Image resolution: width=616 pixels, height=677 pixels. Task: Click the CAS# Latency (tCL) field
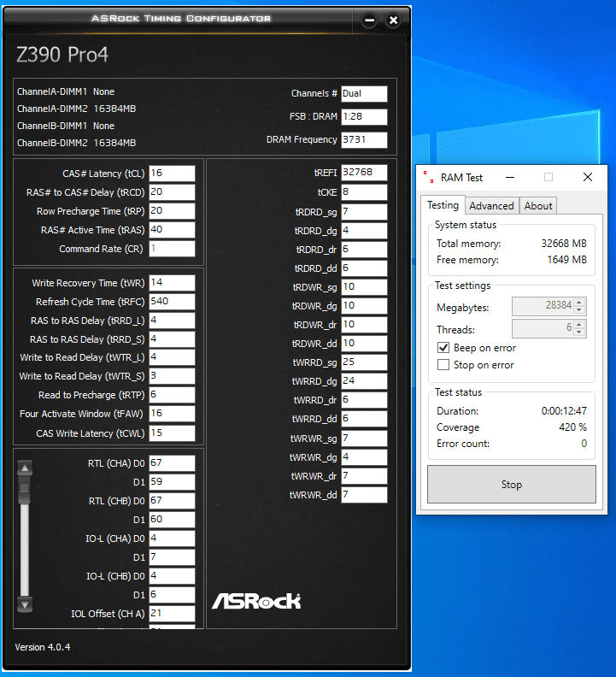point(172,174)
